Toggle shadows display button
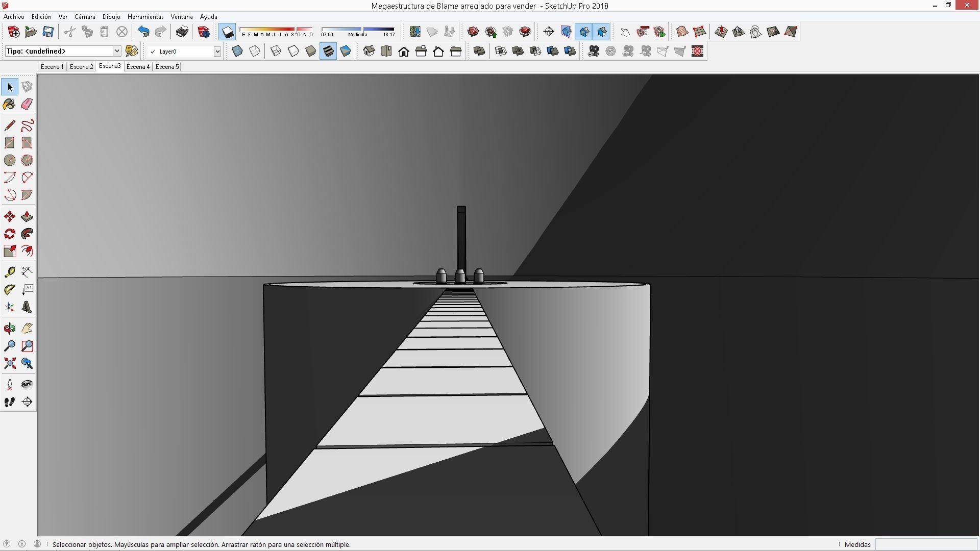980x551 pixels. click(227, 32)
